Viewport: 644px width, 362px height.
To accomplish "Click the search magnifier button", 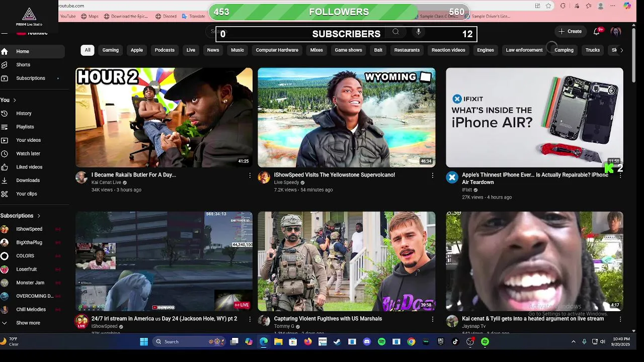I will [x=395, y=32].
